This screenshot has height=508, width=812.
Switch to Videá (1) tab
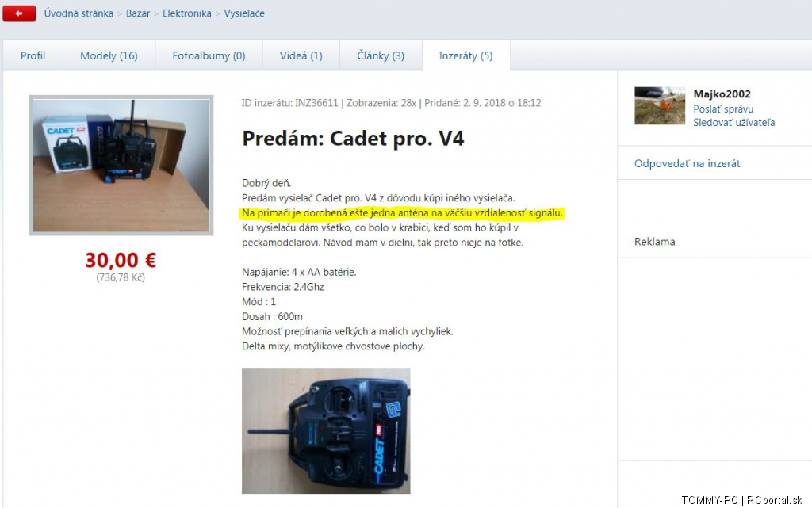tap(301, 55)
